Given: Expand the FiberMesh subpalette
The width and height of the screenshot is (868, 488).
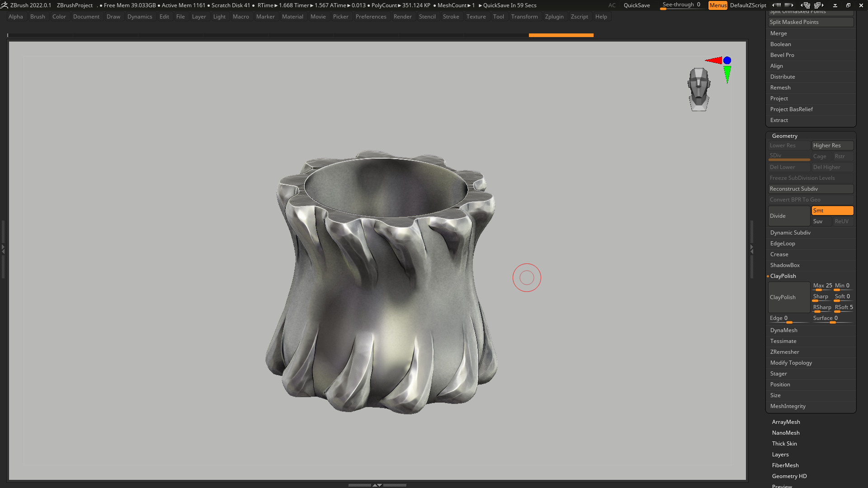Looking at the screenshot, I should click(x=785, y=465).
